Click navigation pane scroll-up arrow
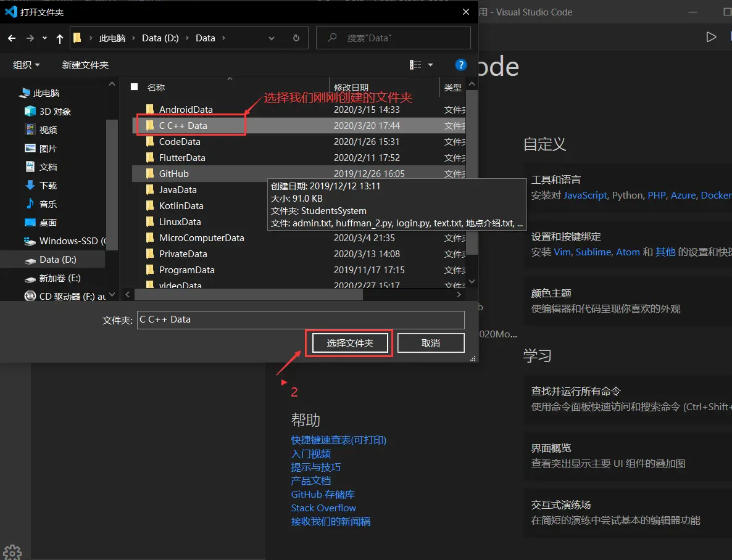This screenshot has height=560, width=732. 112,84
